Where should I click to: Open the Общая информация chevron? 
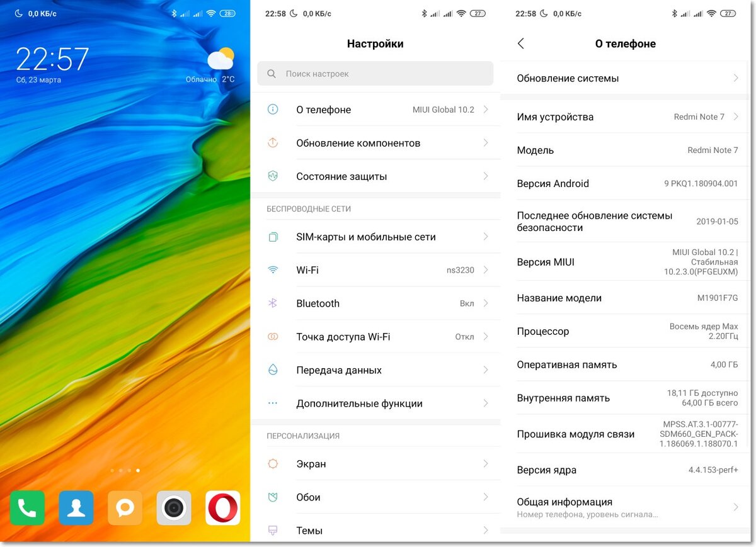click(x=736, y=507)
